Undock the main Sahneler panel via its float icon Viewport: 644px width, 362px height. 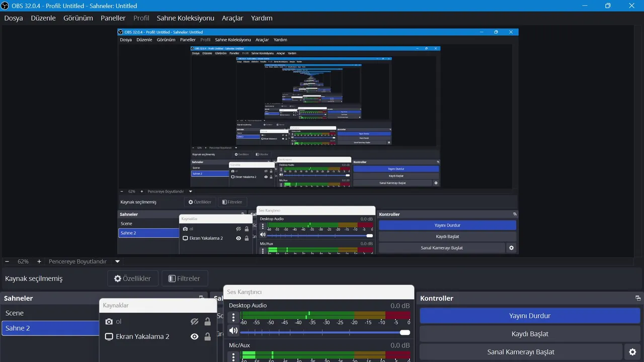pos(201,298)
